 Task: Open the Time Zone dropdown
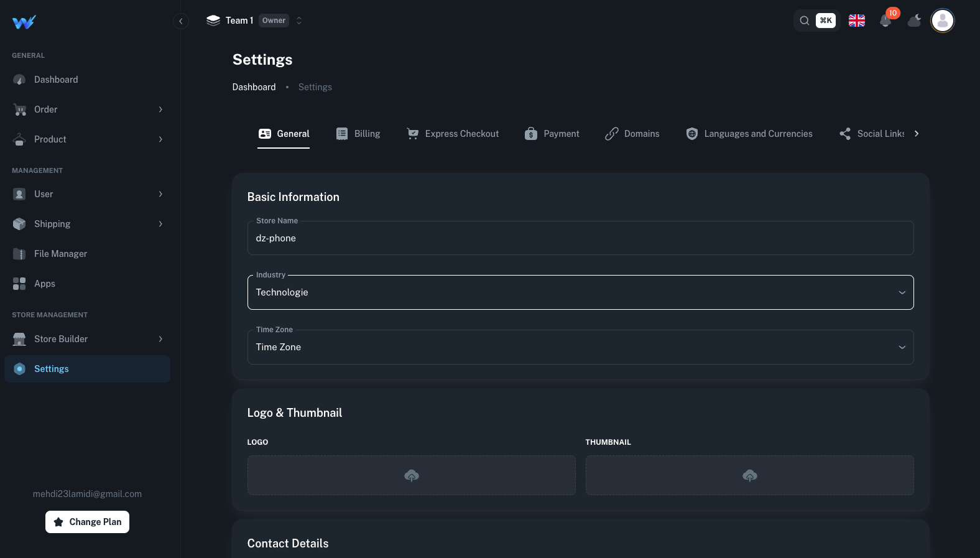580,347
